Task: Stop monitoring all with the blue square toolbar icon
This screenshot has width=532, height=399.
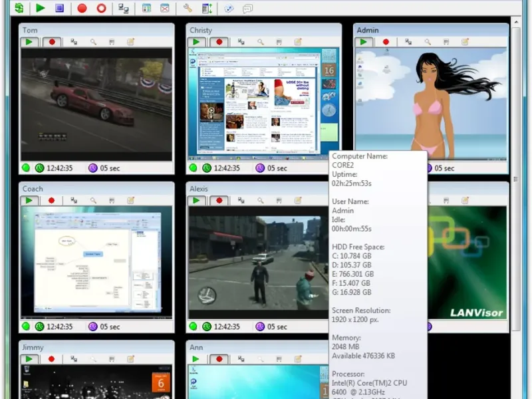Action: pyautogui.click(x=59, y=8)
